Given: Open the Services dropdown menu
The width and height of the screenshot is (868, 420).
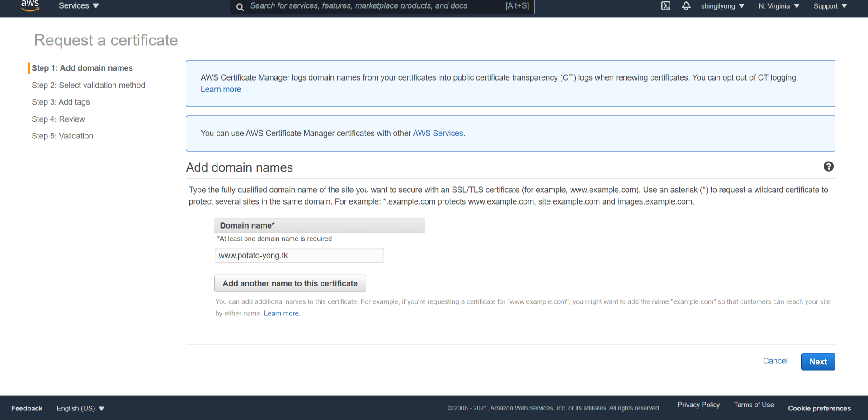Looking at the screenshot, I should click(x=79, y=6).
